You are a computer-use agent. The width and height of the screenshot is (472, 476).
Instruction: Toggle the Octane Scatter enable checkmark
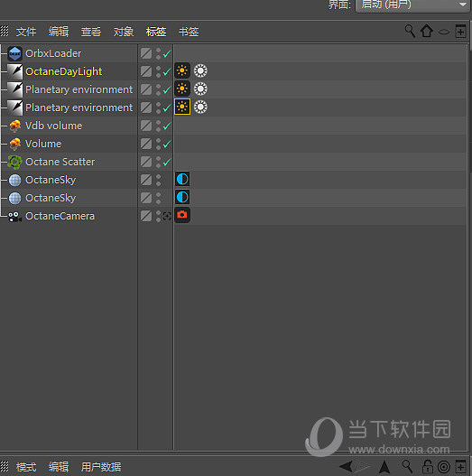click(x=167, y=162)
